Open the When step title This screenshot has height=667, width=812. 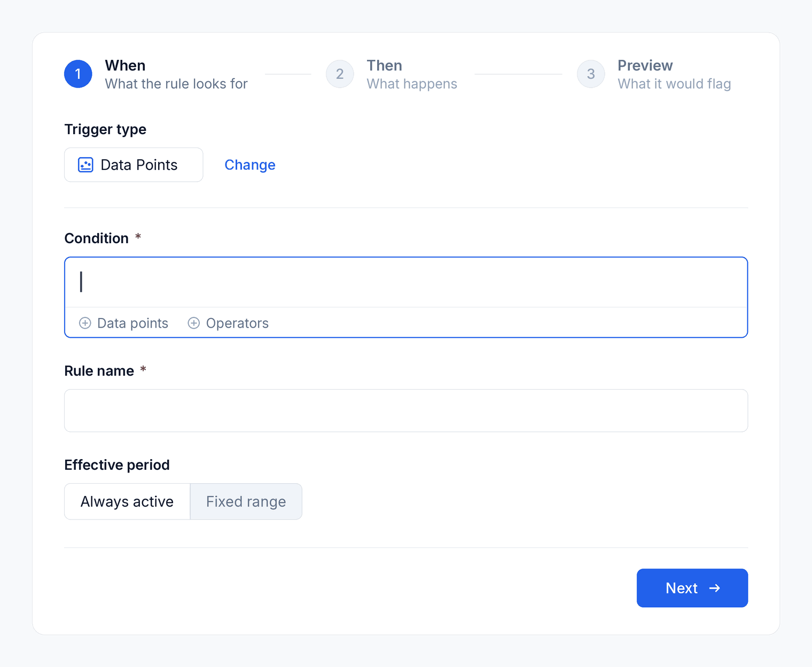click(x=125, y=65)
